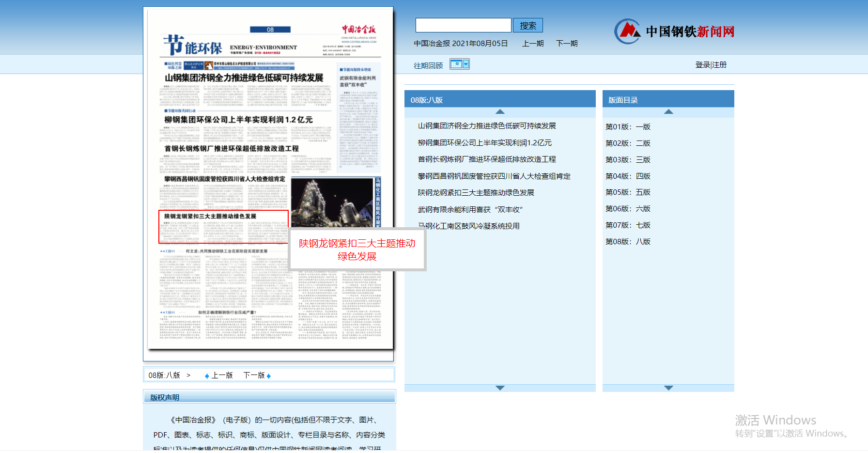Click headline 攀钢西昌钢钒 on newspaper page image
Viewport: 868px width, 453px height.
tap(225, 179)
